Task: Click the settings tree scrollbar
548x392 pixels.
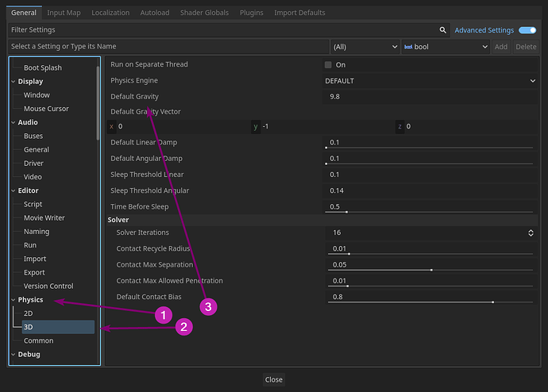Action: [x=98, y=103]
